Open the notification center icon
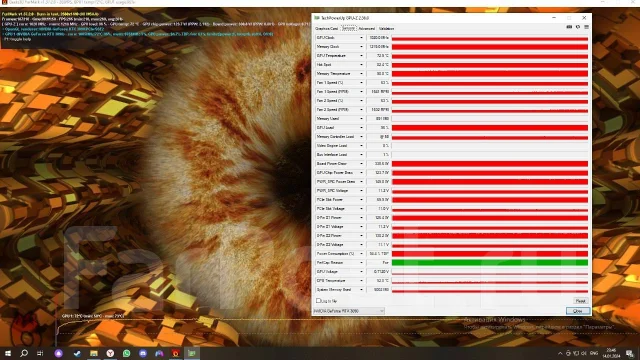640x360 pixels. tap(630, 353)
